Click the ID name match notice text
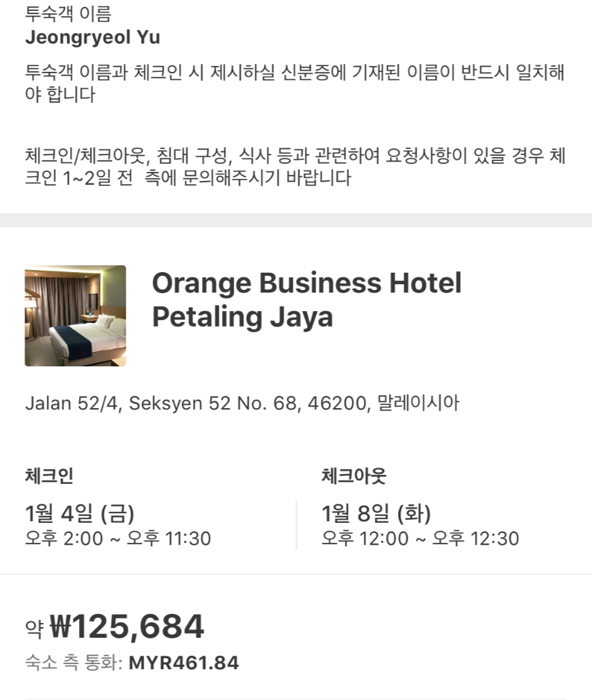 click(294, 83)
